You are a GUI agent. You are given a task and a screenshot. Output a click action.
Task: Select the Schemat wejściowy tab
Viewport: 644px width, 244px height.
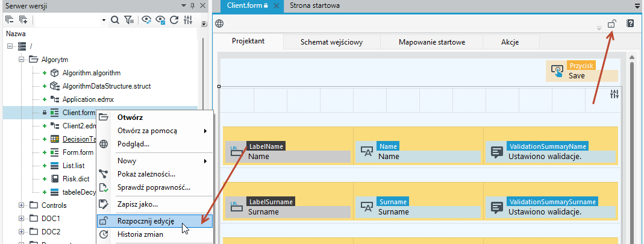(x=331, y=42)
